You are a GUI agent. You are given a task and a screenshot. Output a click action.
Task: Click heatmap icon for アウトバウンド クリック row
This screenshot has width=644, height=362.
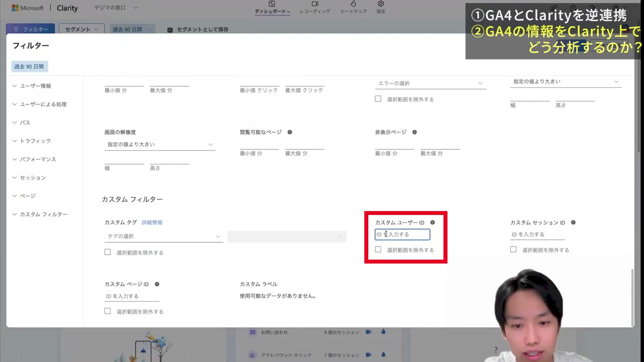pos(383,355)
